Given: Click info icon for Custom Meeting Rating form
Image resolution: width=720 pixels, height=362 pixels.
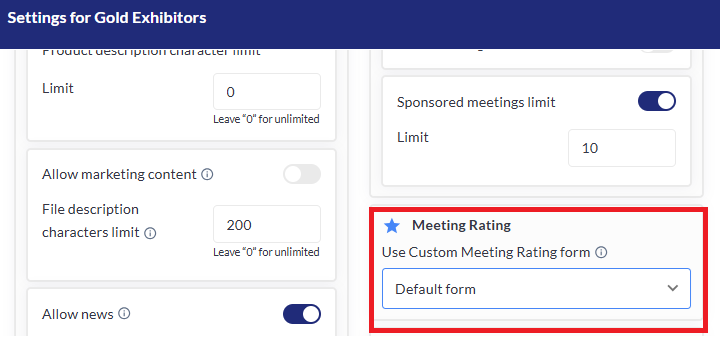Looking at the screenshot, I should point(601,252).
